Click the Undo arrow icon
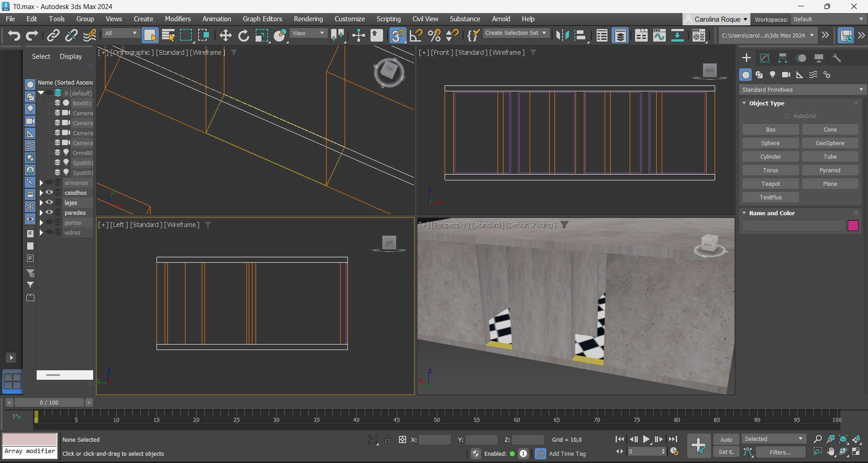The image size is (868, 463). pyautogui.click(x=14, y=35)
